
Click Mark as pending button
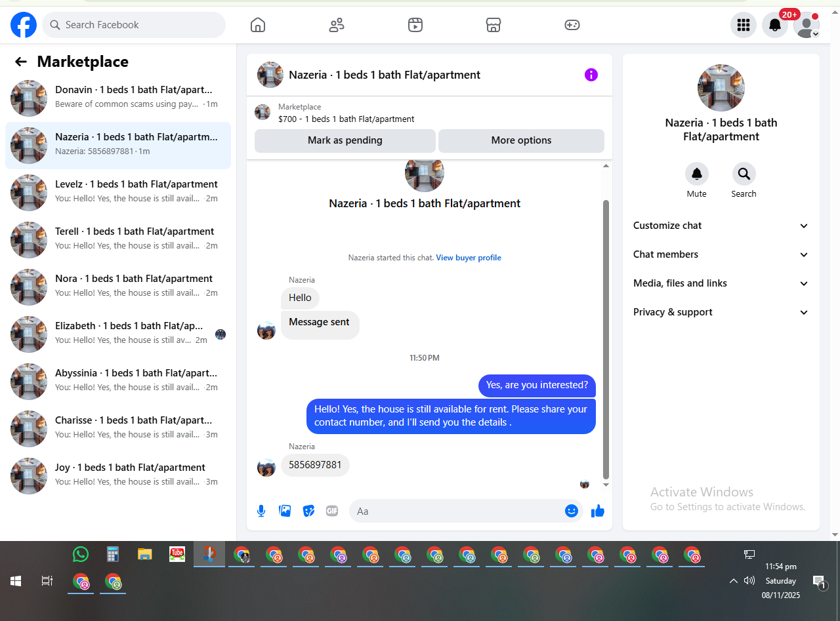[345, 140]
